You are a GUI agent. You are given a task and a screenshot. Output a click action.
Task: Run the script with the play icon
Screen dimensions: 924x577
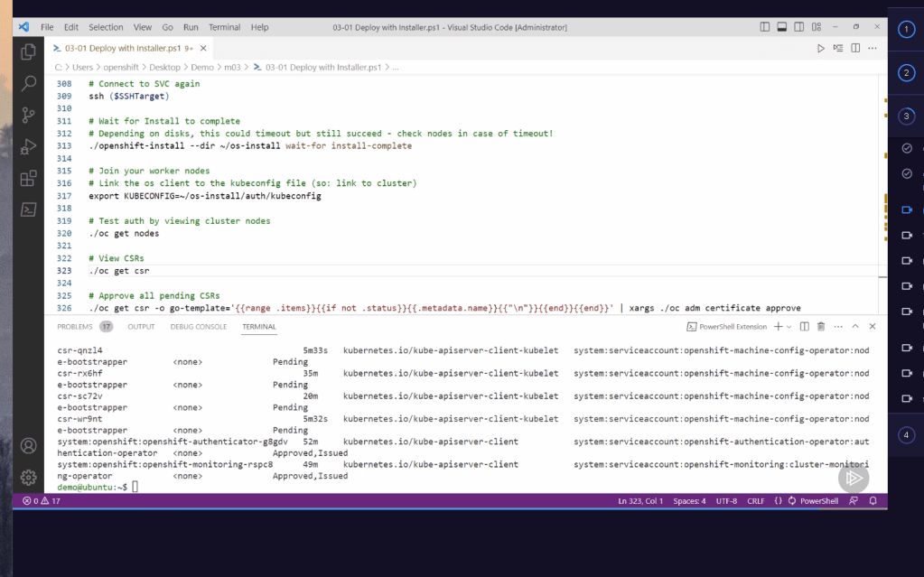pyautogui.click(x=820, y=49)
